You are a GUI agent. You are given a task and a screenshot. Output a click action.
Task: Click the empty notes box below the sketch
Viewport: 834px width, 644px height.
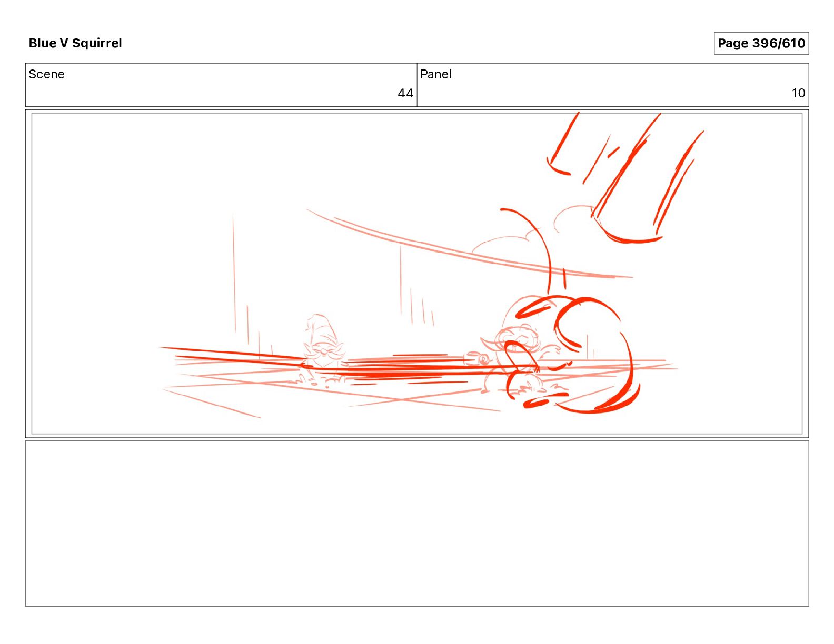(x=417, y=524)
